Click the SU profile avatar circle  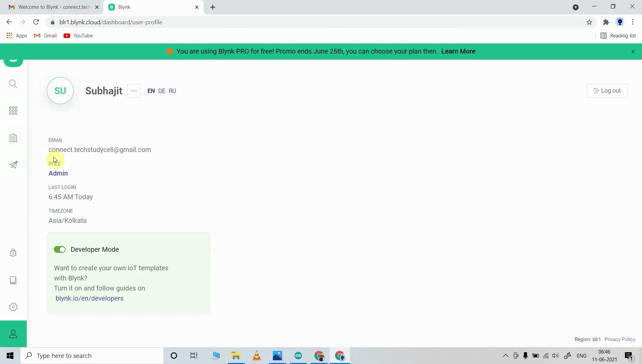60,91
